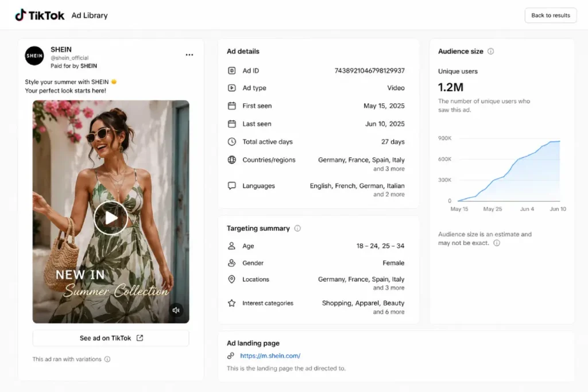Click the 27 days value

coord(393,142)
